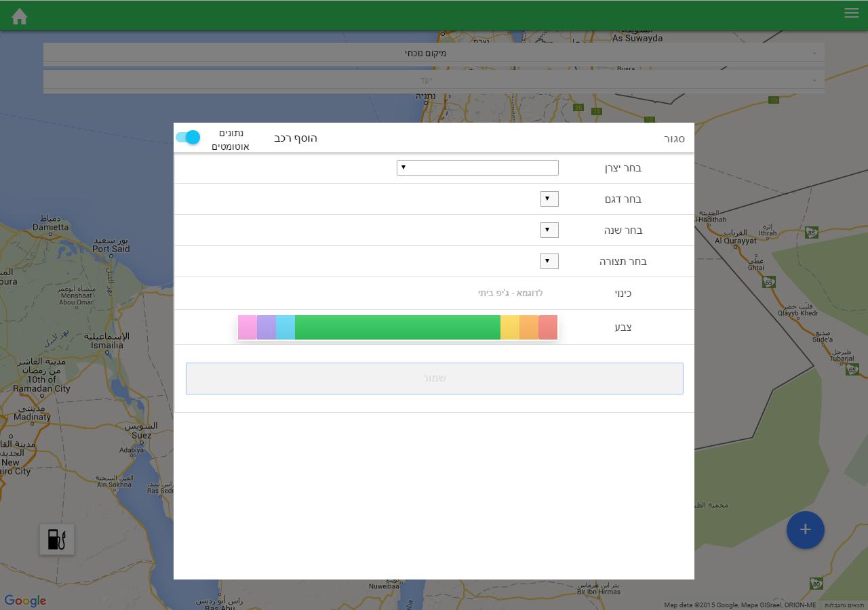Open the model dropdown (בחר דגם)
This screenshot has height=610, width=868.
coord(549,199)
